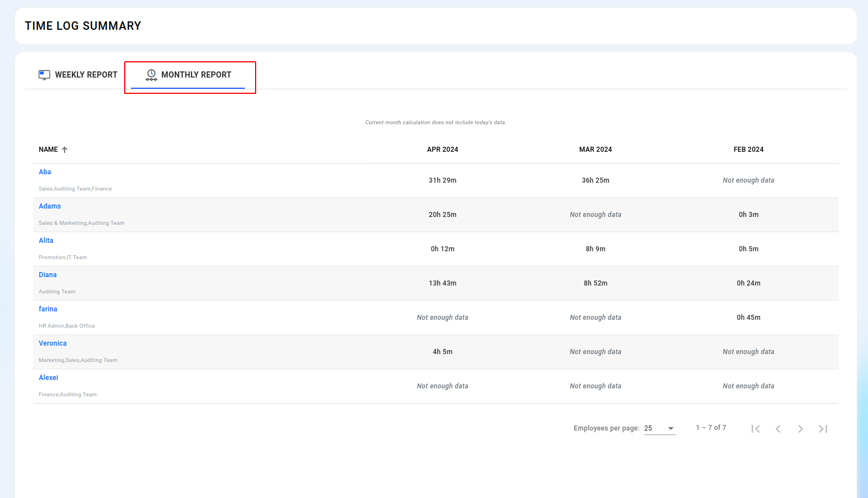Click on employee name Alita
Screen dimensions: 868x498
[46, 241]
